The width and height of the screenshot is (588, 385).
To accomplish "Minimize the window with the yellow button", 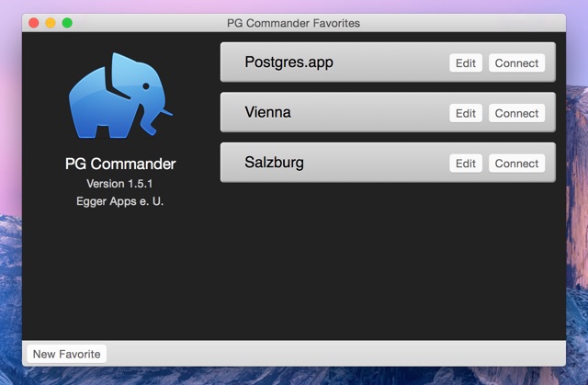I will point(51,23).
